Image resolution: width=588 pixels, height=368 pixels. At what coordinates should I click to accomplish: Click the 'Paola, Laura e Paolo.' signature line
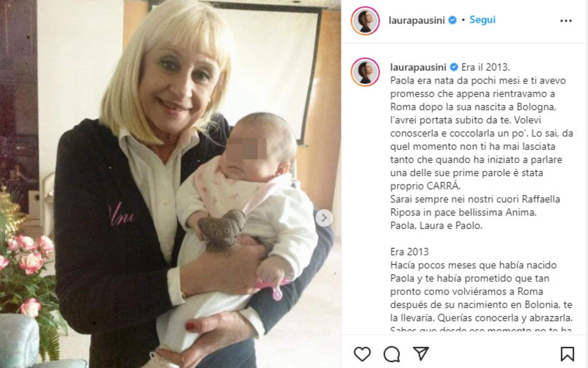click(x=436, y=226)
